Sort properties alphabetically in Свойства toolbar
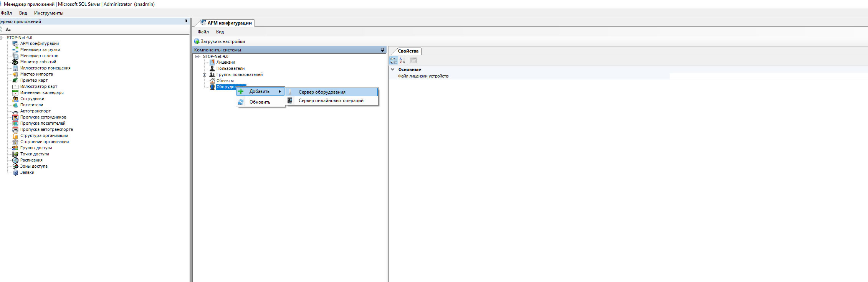Screen dimensions: 868x282 (402, 60)
